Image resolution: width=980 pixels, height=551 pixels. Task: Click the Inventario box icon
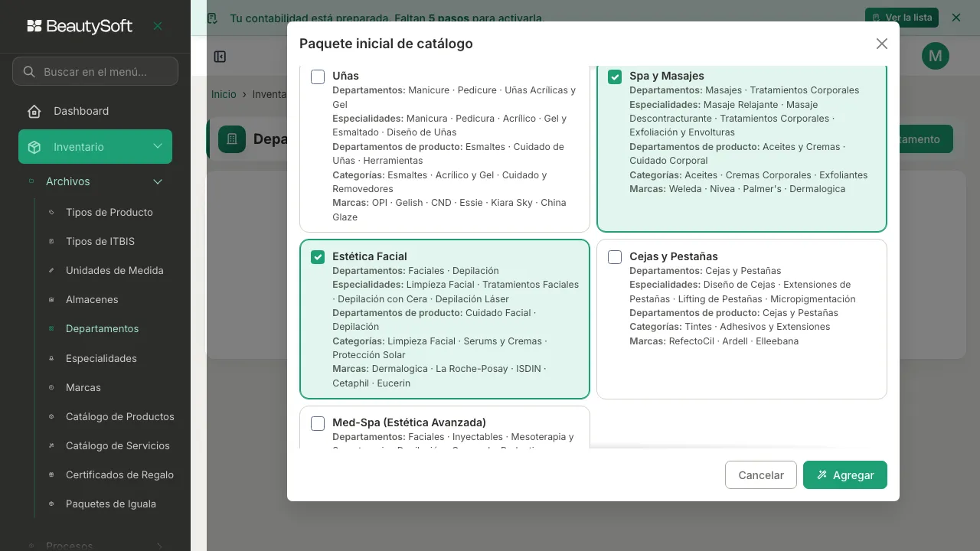(34, 147)
